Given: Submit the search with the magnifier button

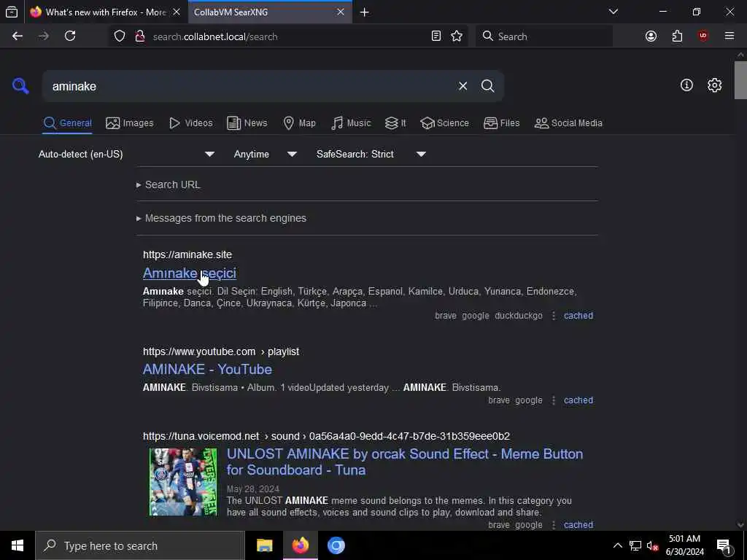Looking at the screenshot, I should 488,86.
